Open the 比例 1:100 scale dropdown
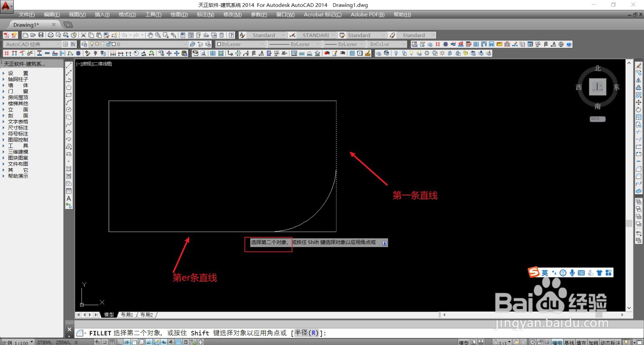This screenshot has height=345, width=644. (17, 343)
